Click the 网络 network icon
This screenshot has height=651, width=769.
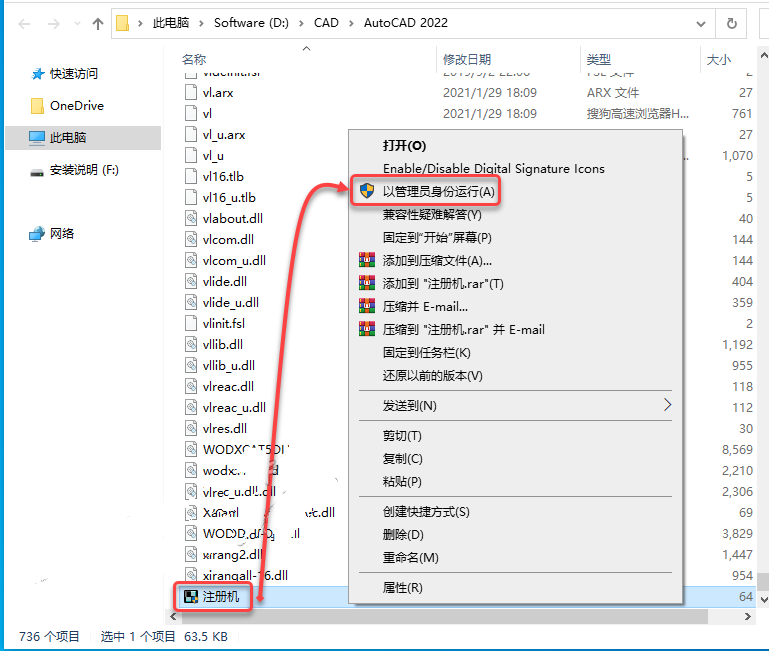pyautogui.click(x=37, y=234)
